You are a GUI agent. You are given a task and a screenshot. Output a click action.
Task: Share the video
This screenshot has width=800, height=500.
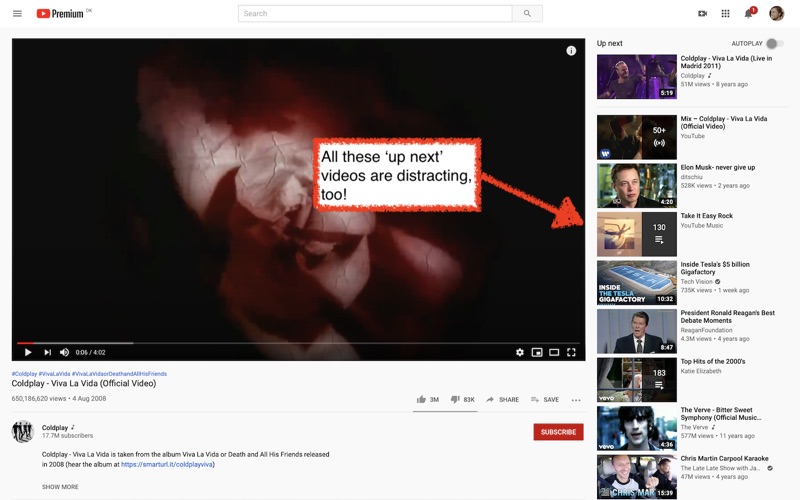pos(503,399)
